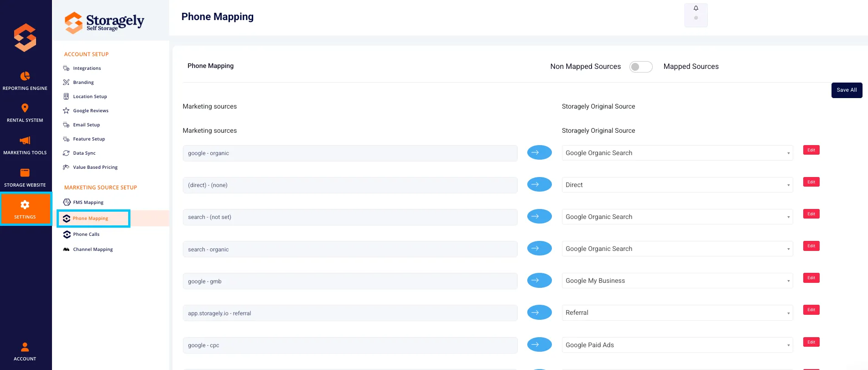Open the Direct source dropdown
The image size is (868, 370).
[677, 185]
